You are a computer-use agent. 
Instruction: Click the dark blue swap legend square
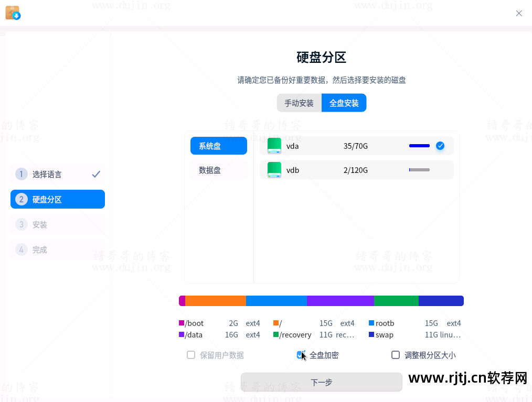click(x=371, y=334)
